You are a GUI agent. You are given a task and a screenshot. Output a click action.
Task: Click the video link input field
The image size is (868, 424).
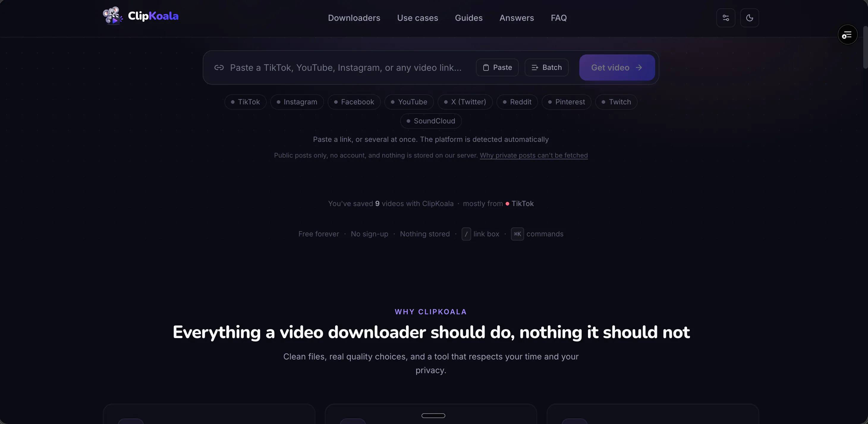pyautogui.click(x=346, y=67)
